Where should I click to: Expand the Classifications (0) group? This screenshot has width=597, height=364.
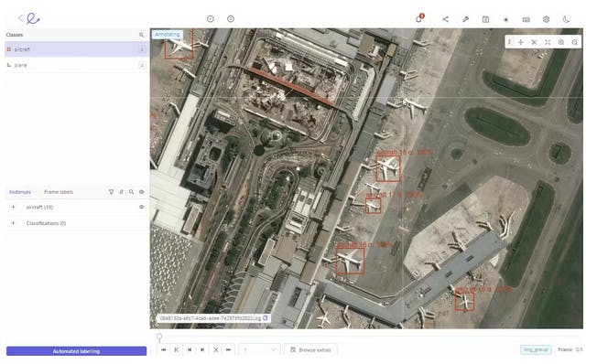[x=14, y=223]
